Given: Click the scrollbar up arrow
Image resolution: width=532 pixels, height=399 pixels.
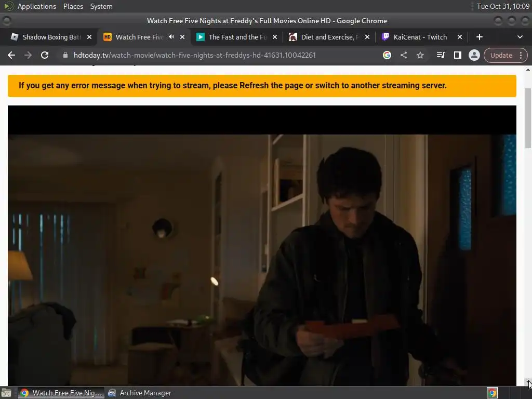Looking at the screenshot, I should (x=528, y=70).
